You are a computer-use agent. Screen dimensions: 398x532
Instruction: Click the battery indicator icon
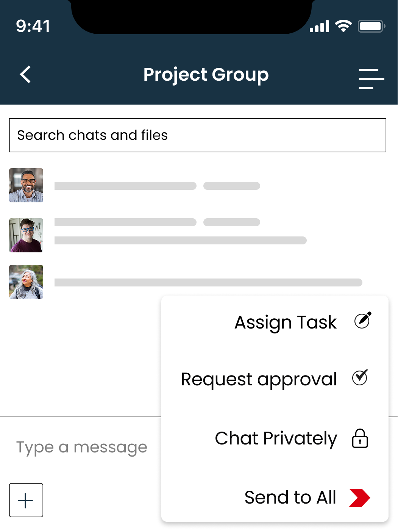click(x=372, y=26)
